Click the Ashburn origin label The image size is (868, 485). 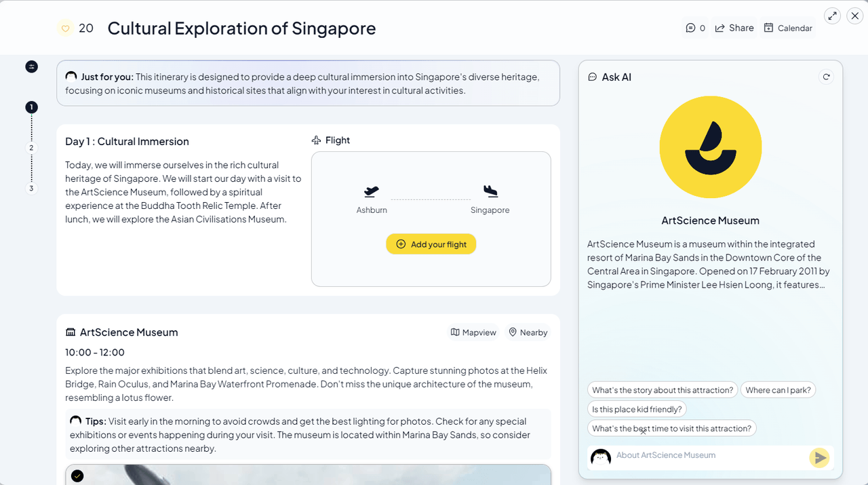coord(372,210)
